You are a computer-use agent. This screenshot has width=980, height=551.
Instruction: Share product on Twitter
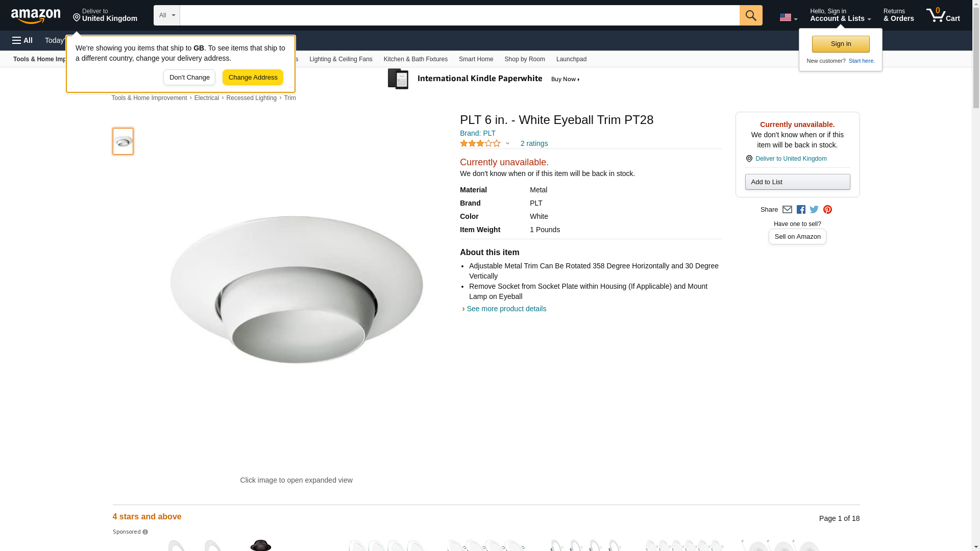(x=814, y=210)
